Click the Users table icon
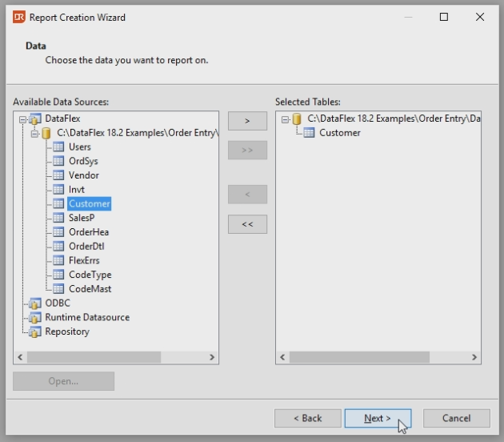Viewport: 504px width, 442px height. click(58, 147)
